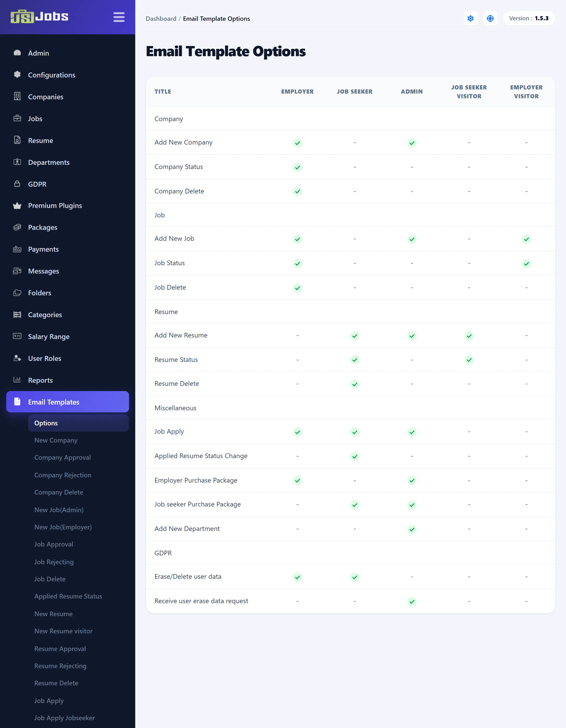Open Configurations gear icon in sidebar

pos(17,75)
